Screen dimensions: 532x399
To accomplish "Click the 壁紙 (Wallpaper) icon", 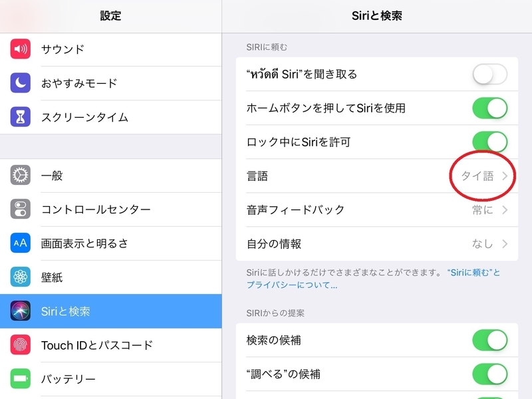I will pos(19,277).
